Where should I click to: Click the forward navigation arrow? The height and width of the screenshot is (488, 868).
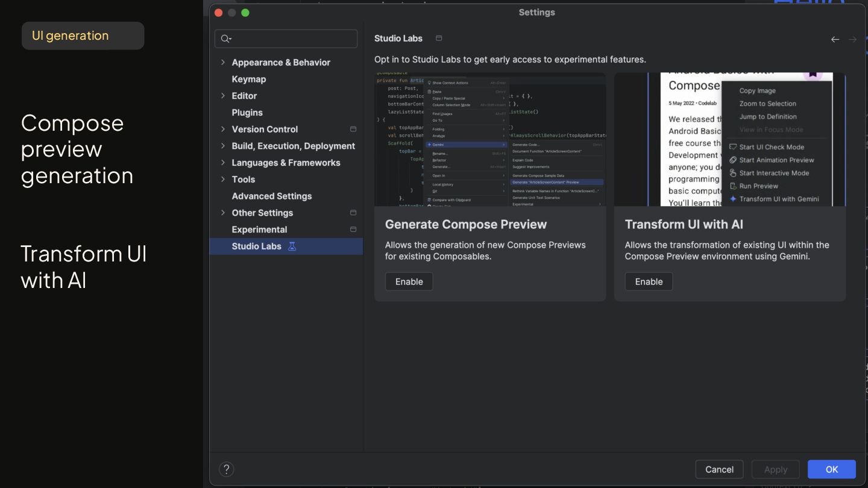click(x=852, y=39)
